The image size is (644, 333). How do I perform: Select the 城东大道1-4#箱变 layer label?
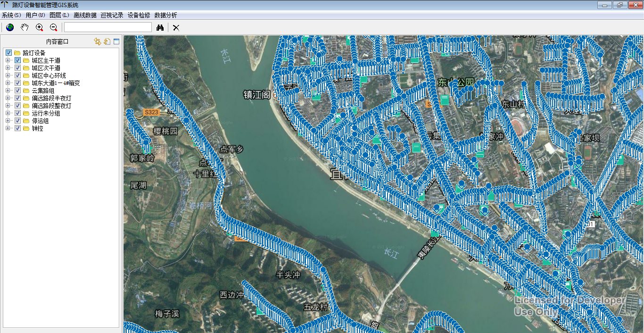[x=56, y=83]
